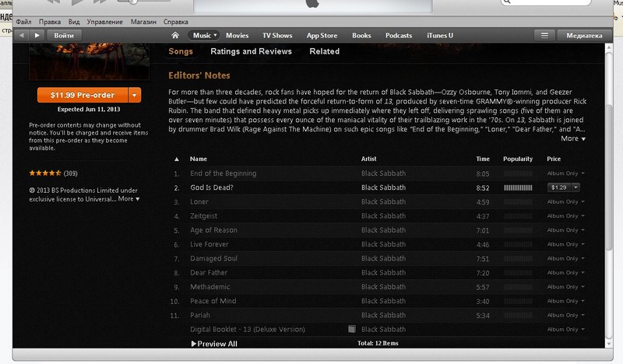Buy God Is Dead? for $1.29
This screenshot has height=364, width=623.
tap(559, 187)
